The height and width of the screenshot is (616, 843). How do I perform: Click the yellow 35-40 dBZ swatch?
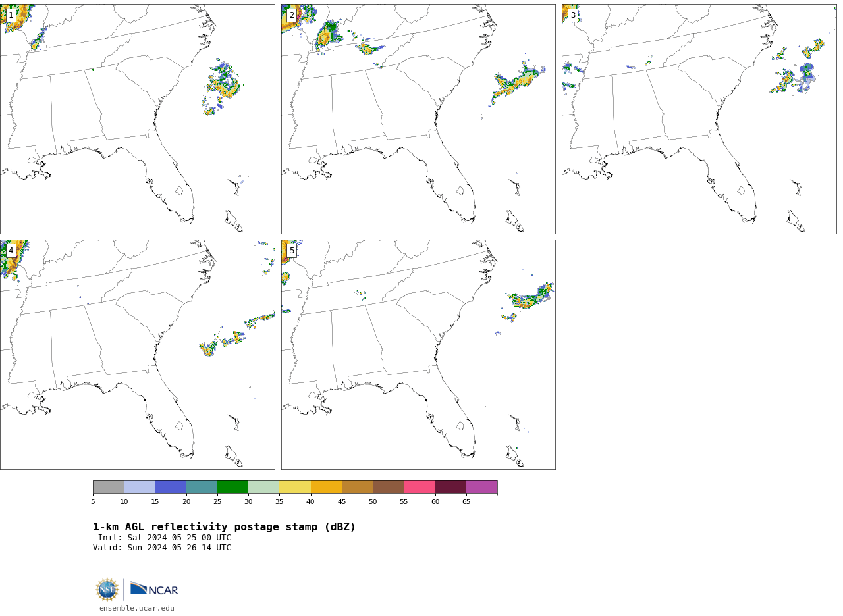point(295,487)
